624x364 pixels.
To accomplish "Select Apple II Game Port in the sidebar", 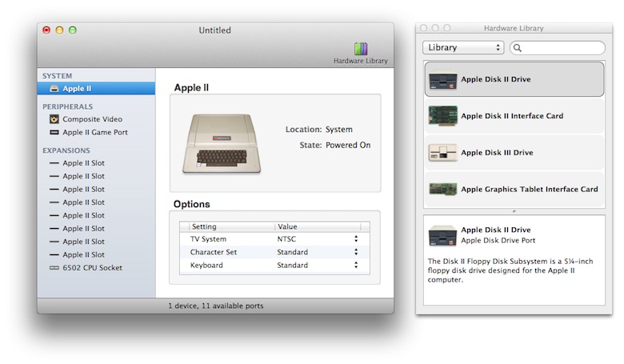I will 96,132.
